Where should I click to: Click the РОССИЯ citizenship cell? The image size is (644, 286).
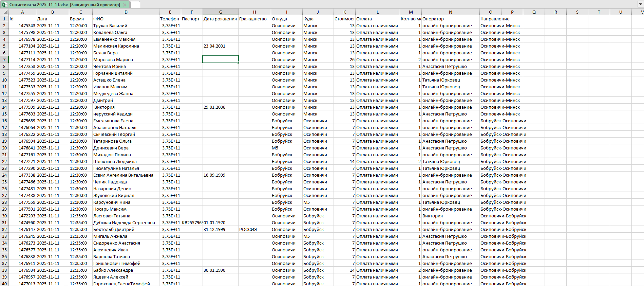[254, 229]
